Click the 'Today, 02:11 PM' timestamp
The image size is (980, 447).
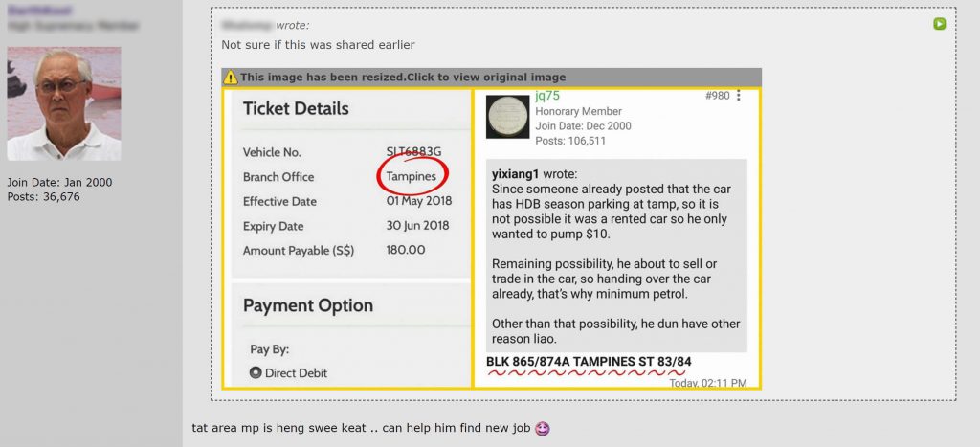click(707, 383)
